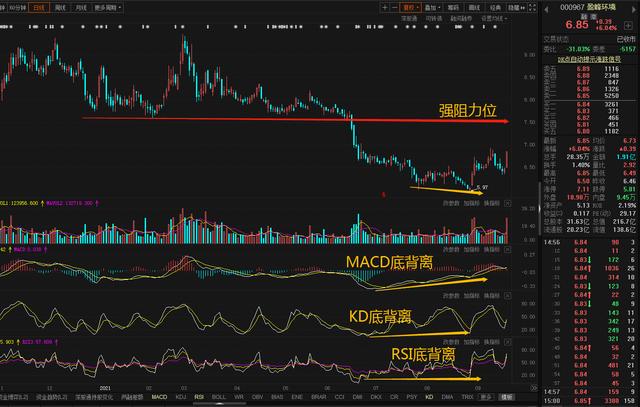Go to next stock arrow in quote header
This screenshot has height=407, width=640.
[x=635, y=10]
